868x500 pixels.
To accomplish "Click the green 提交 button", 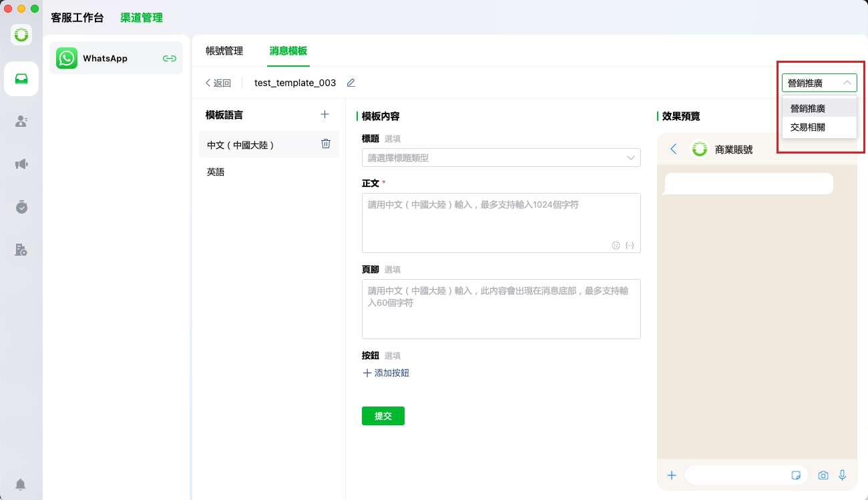I will tap(383, 416).
